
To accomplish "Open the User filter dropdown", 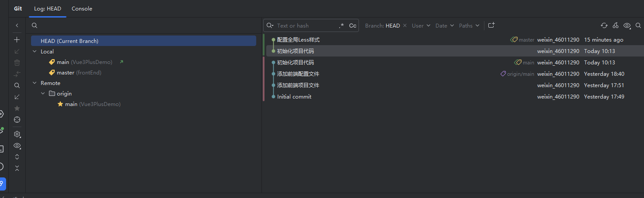I will click(x=421, y=25).
